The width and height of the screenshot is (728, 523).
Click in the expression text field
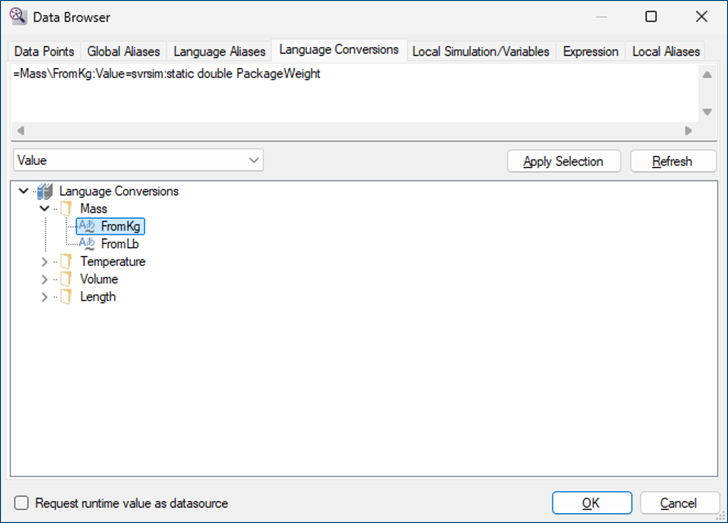pyautogui.click(x=350, y=95)
